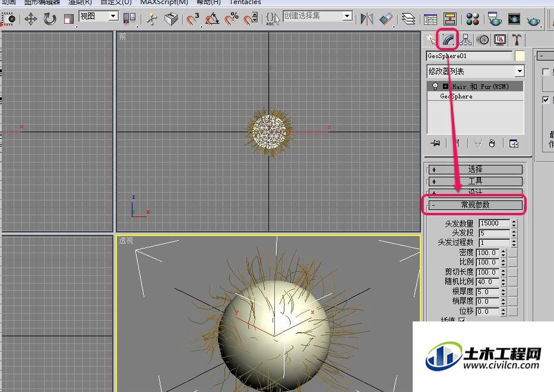Viewport: 554px width, 392px height.
Task: Click the 根厚度 map button square
Action: tap(512, 292)
